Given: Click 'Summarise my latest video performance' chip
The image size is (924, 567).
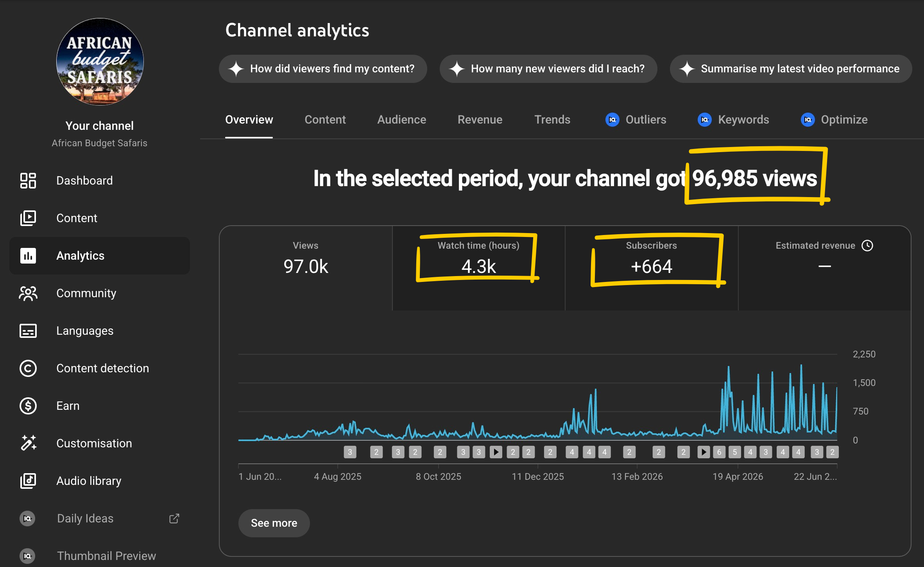Looking at the screenshot, I should point(791,69).
